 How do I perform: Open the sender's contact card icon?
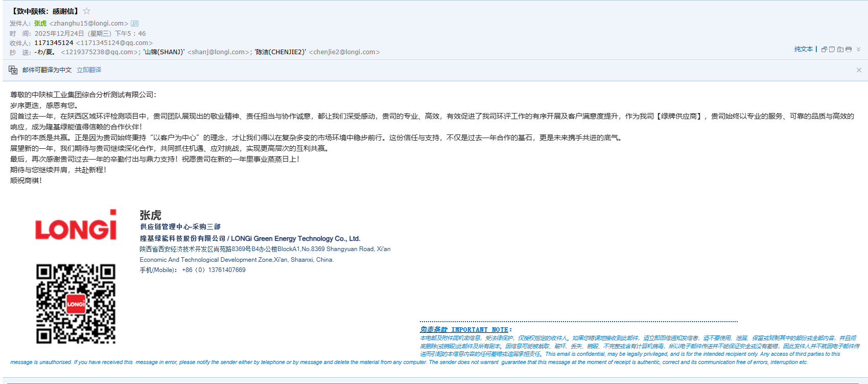coord(135,24)
